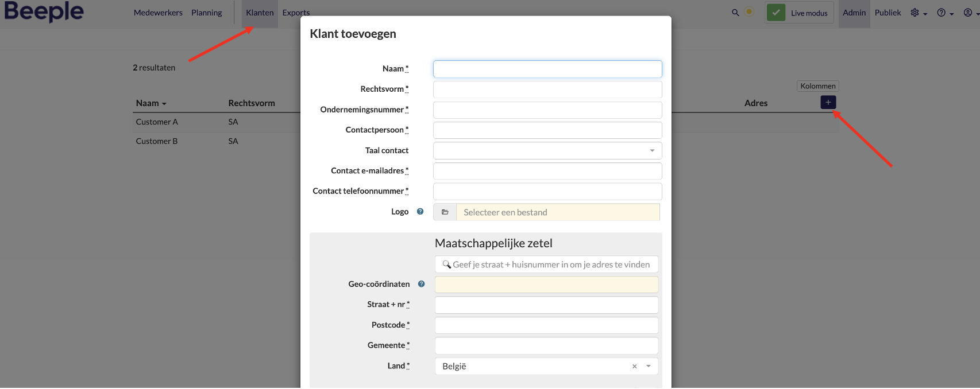The height and width of the screenshot is (389, 980).
Task: Sort table by Naam column
Action: coord(151,103)
